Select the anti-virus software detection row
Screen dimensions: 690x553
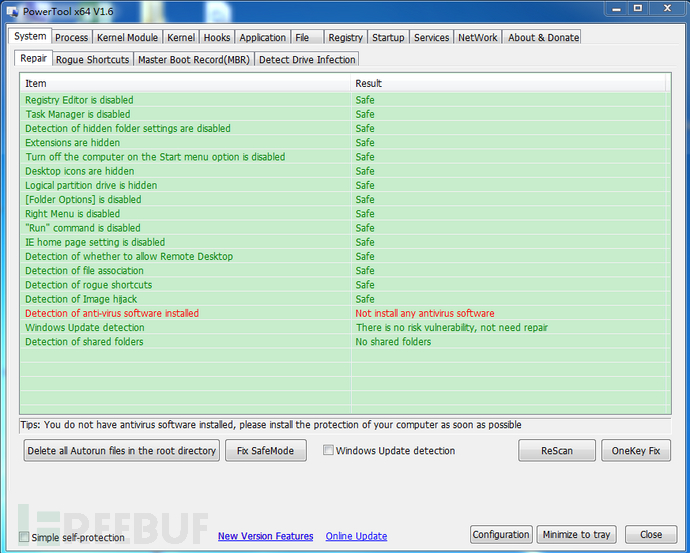[x=345, y=313]
